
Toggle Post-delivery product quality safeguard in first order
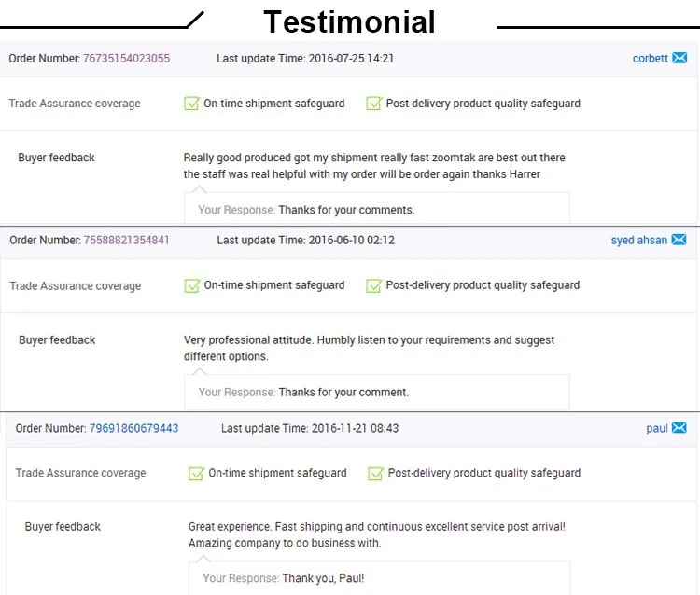pyautogui.click(x=374, y=104)
